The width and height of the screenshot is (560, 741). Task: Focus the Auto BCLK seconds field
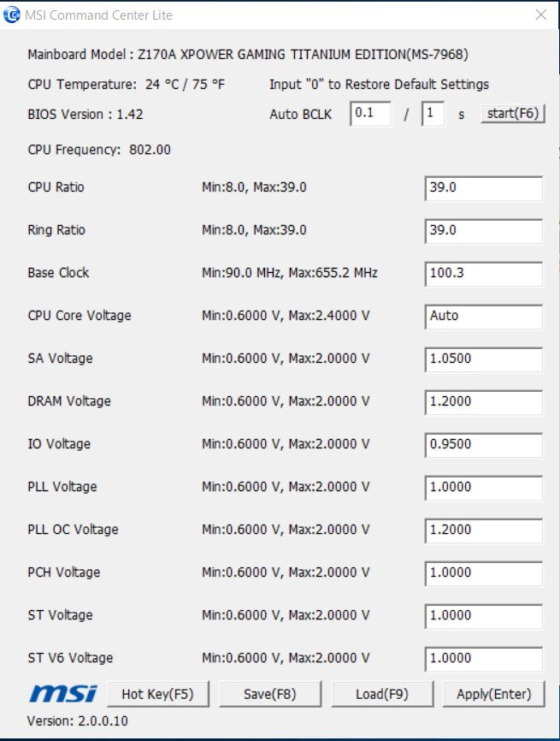point(433,114)
